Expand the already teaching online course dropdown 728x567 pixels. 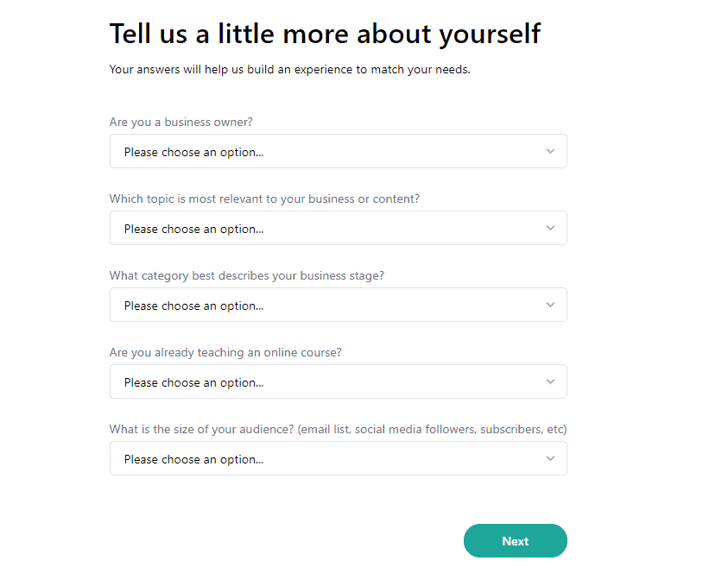tap(338, 381)
